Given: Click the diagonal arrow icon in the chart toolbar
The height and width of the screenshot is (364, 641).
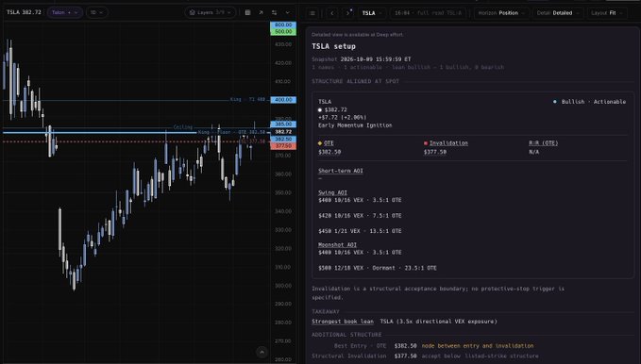Looking at the screenshot, I should [x=261, y=12].
